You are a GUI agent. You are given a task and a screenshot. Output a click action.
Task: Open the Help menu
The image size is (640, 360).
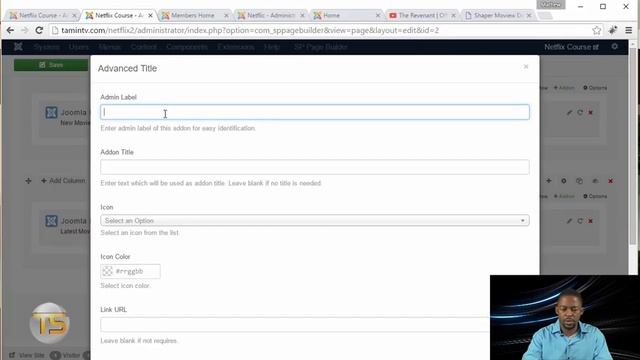pyautogui.click(x=272, y=47)
